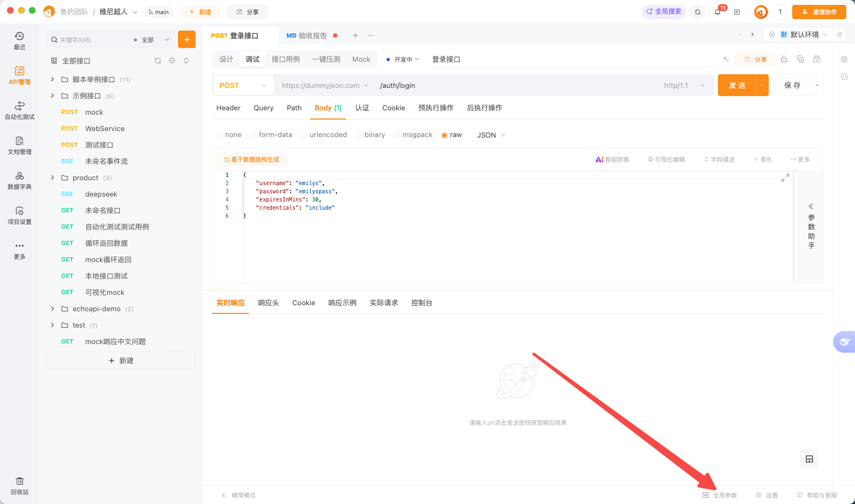Open 项目设置 in the left sidebar
Image resolution: width=855 pixels, height=504 pixels.
[x=20, y=216]
